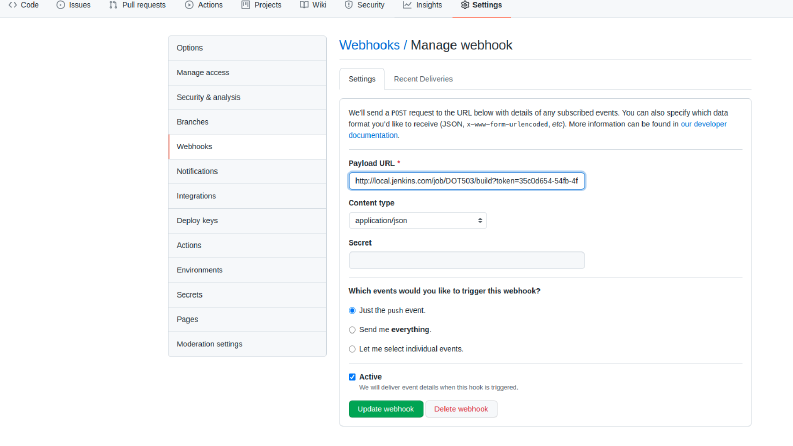Go to the Pull requests tab

pyautogui.click(x=138, y=5)
